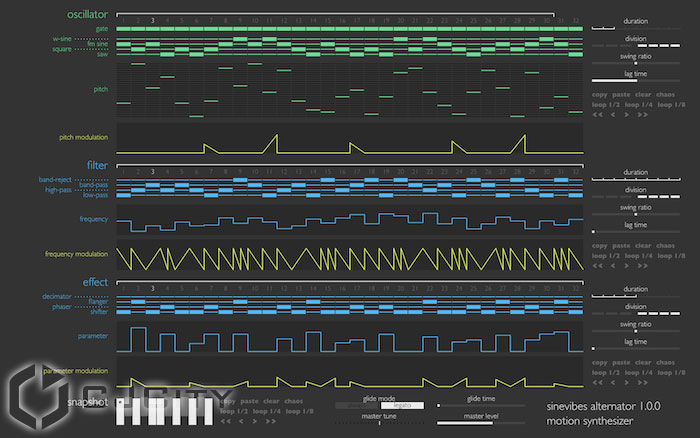
Task: Click oscillator double right arrows
Action: point(642,115)
